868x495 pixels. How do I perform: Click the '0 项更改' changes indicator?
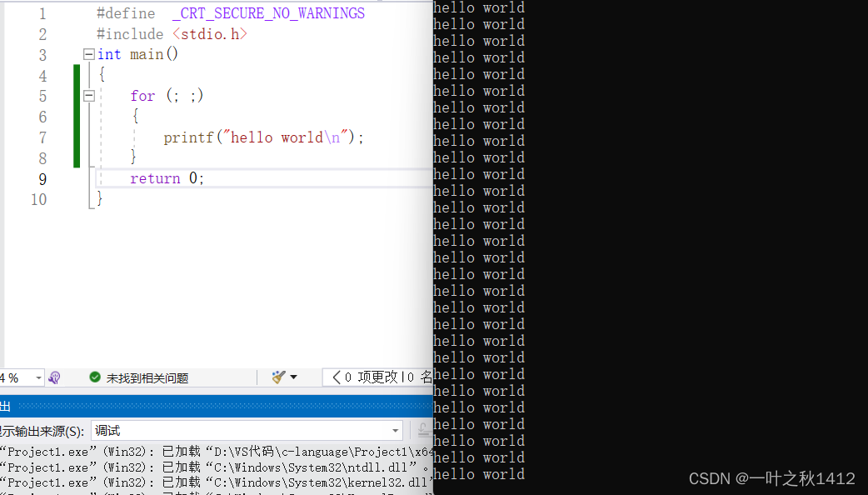pos(371,377)
